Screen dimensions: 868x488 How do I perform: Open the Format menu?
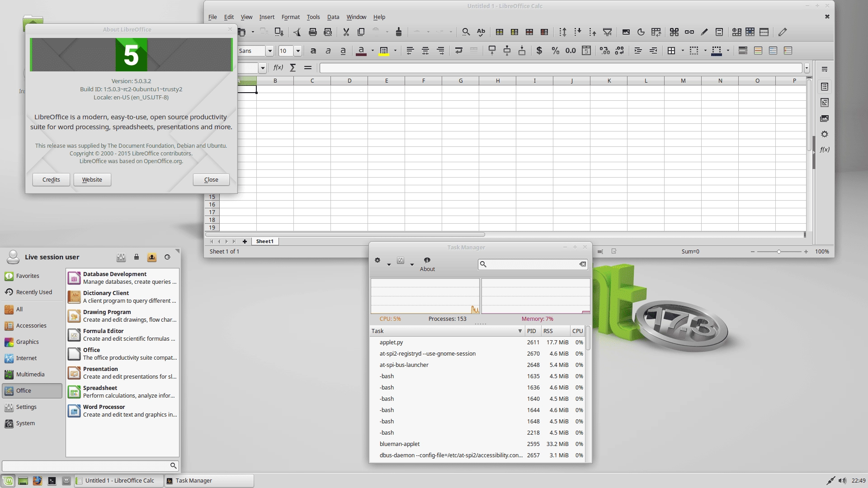pyautogui.click(x=290, y=17)
